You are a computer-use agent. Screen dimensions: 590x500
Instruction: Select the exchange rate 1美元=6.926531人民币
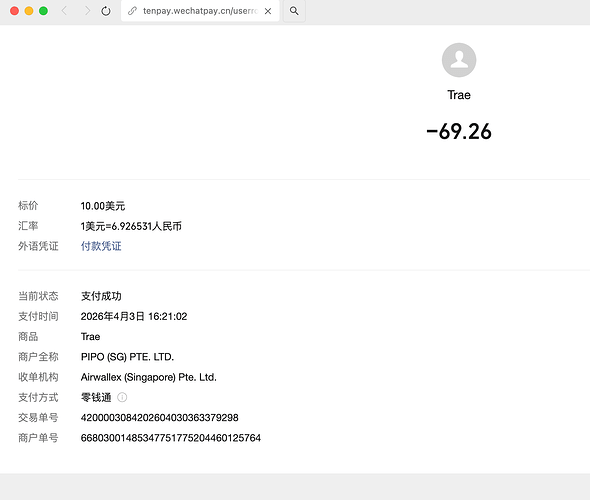point(131,226)
